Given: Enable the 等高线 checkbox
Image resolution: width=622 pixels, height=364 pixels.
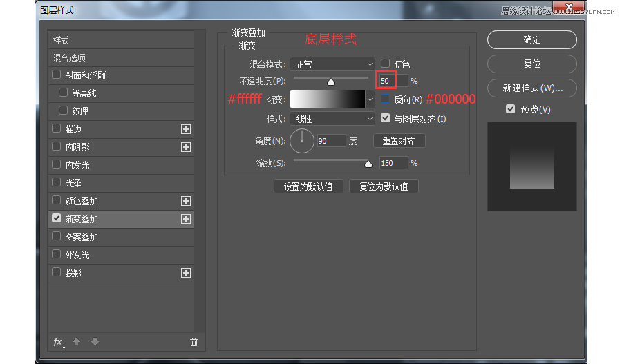Looking at the screenshot, I should pyautogui.click(x=63, y=93).
